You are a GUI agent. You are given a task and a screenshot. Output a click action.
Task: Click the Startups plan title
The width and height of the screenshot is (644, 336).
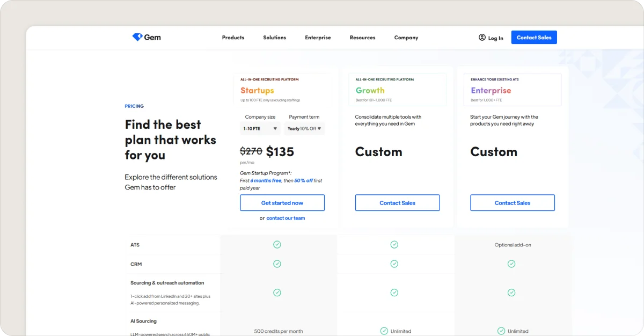tap(257, 91)
